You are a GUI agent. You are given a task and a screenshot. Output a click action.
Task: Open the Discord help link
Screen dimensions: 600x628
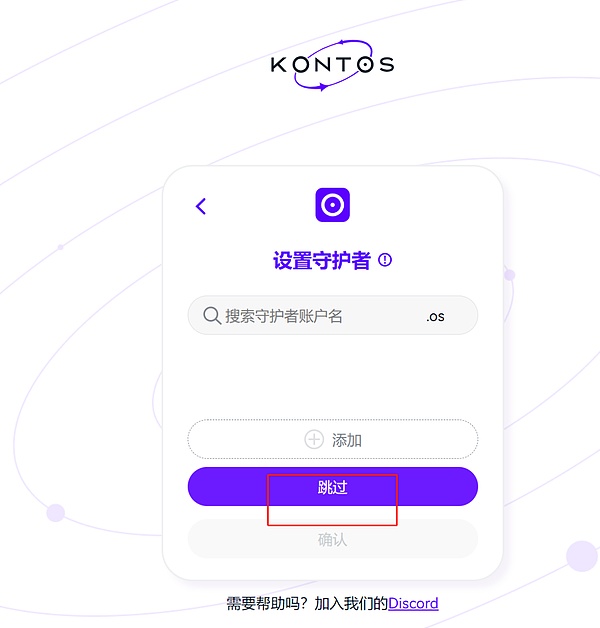(x=413, y=603)
